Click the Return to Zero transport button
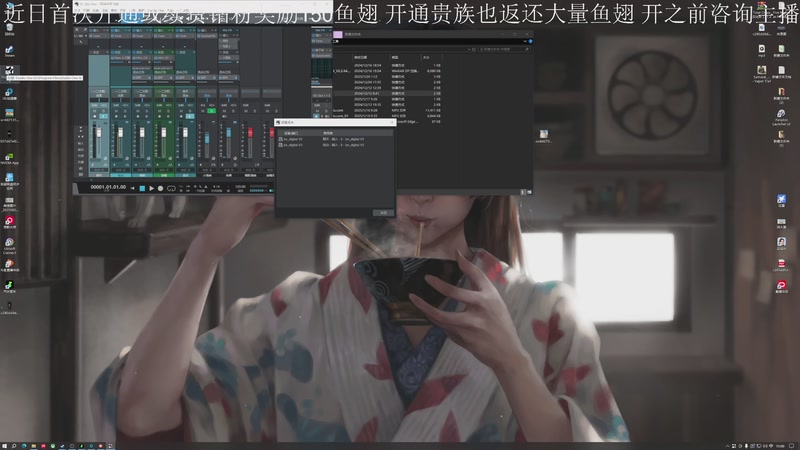This screenshot has height=450, width=800. tap(133, 188)
